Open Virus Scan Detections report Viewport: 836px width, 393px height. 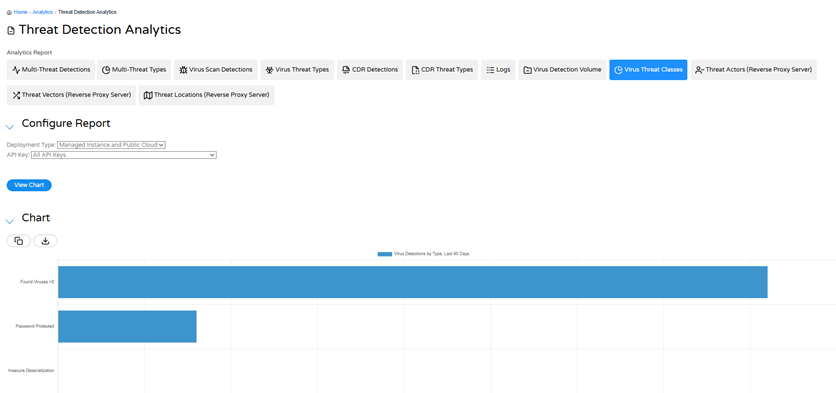[x=215, y=70]
